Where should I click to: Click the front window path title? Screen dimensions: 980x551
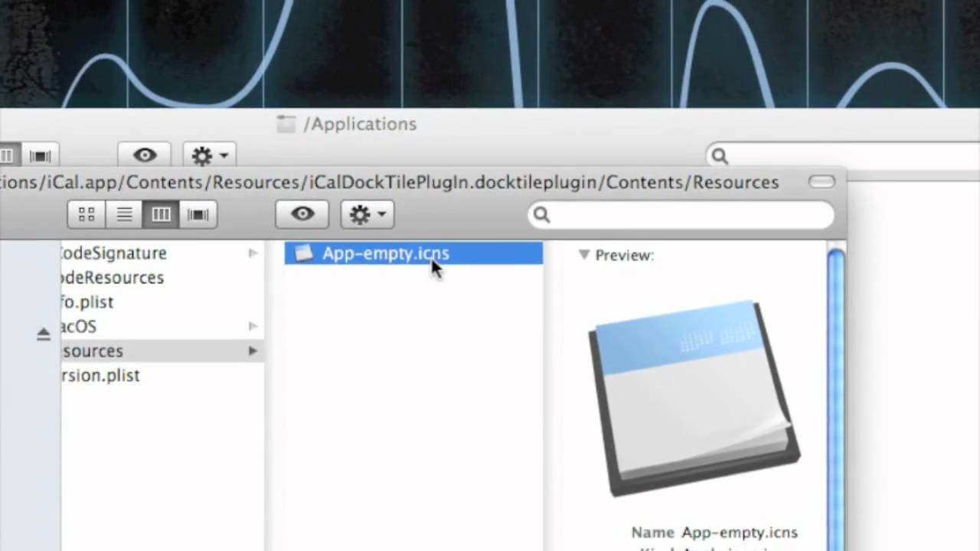coord(389,182)
